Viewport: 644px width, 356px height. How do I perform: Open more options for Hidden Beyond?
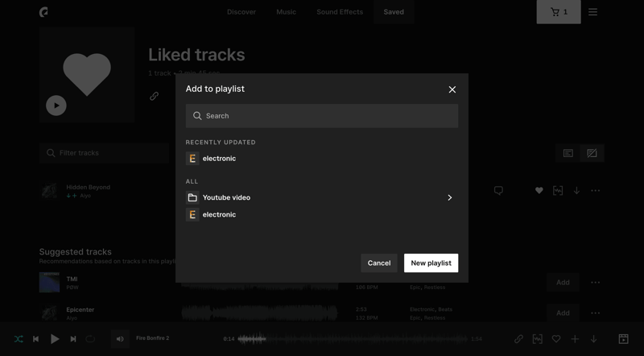pos(595,190)
